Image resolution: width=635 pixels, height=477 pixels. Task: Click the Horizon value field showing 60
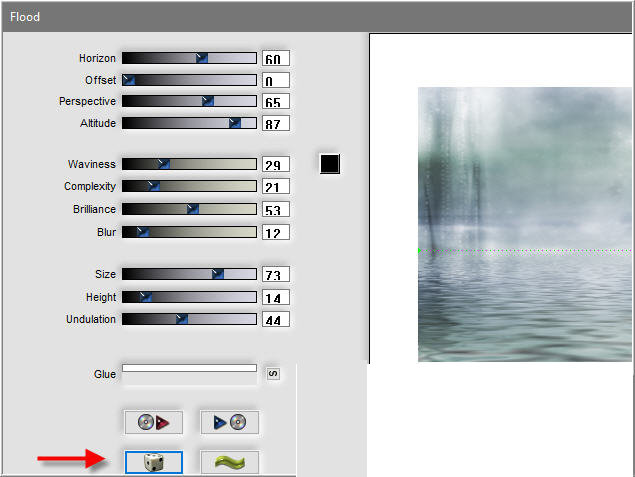276,58
